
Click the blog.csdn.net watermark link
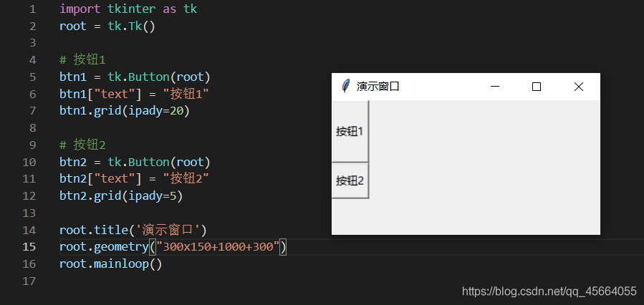point(549,291)
